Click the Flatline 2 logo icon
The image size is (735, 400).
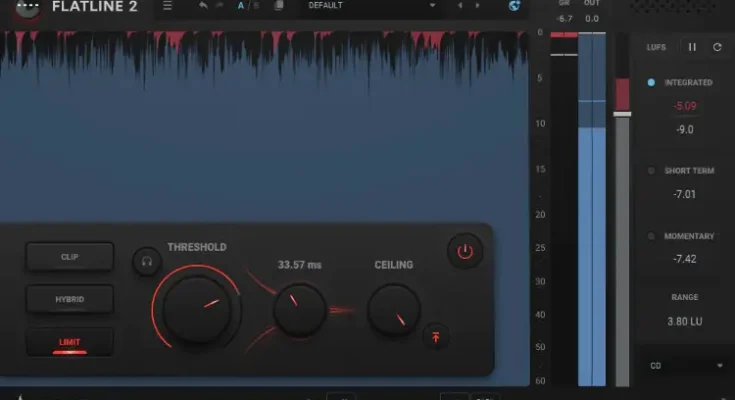(27, 8)
